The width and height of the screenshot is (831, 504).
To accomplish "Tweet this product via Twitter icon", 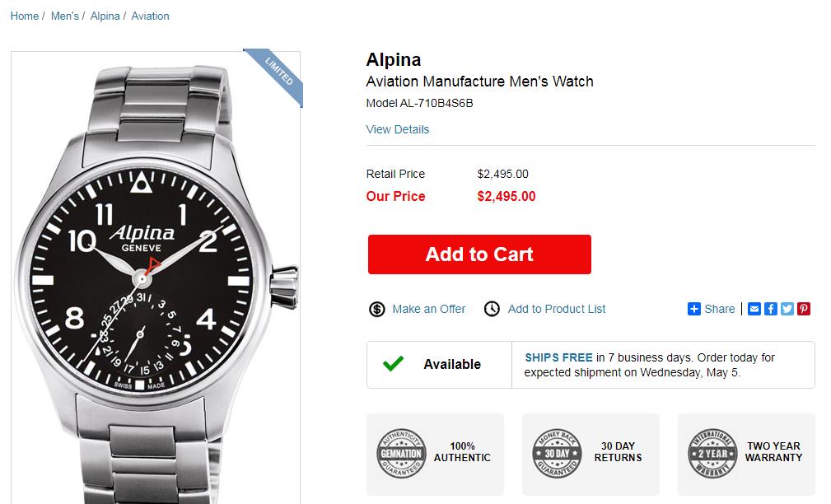I will [x=787, y=309].
